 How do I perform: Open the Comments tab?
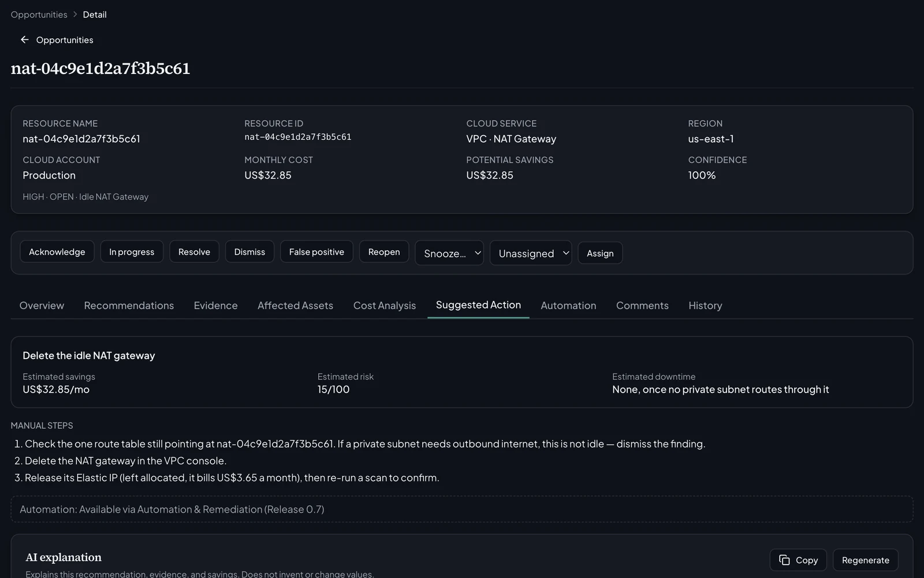(x=642, y=305)
